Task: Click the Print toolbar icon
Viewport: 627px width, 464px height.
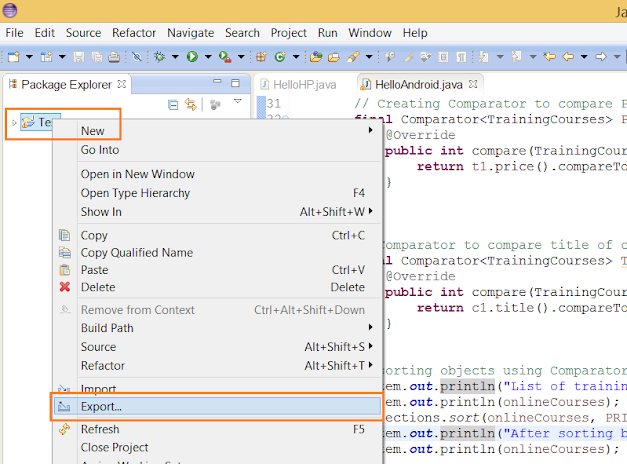Action: pyautogui.click(x=114, y=57)
